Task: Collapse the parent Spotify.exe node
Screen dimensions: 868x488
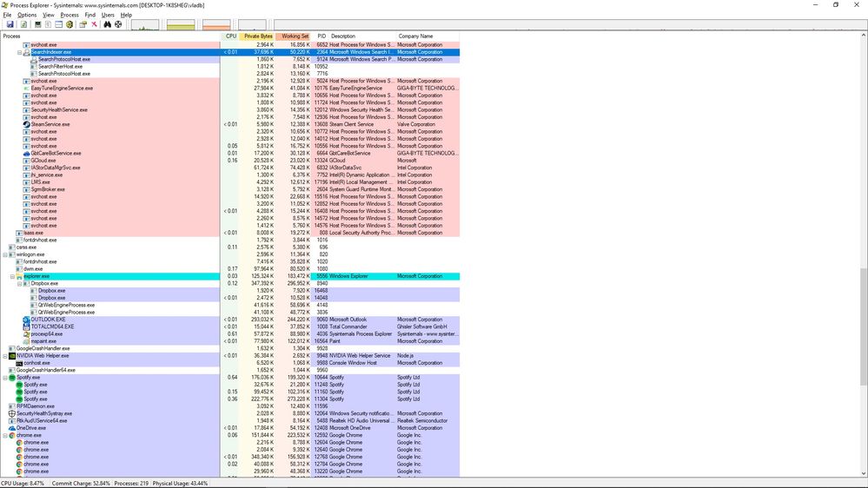Action: coord(5,378)
